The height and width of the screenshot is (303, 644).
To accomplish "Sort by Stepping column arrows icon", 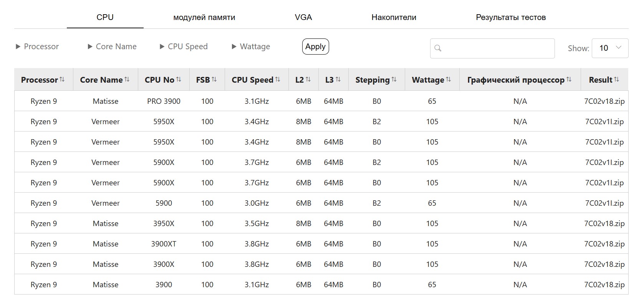I will point(394,79).
